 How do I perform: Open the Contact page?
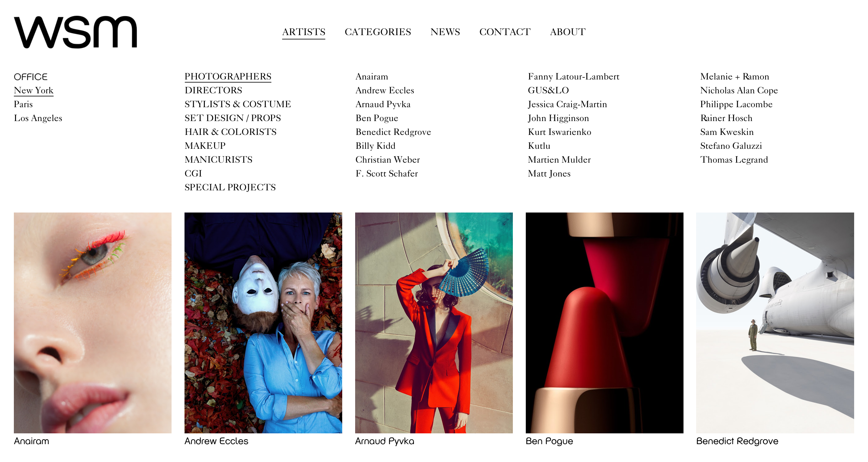click(505, 32)
